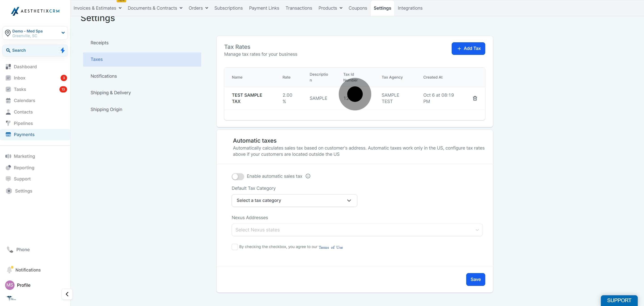Open the Inbox with 3 unread
644x306 pixels.
pyautogui.click(x=19, y=78)
